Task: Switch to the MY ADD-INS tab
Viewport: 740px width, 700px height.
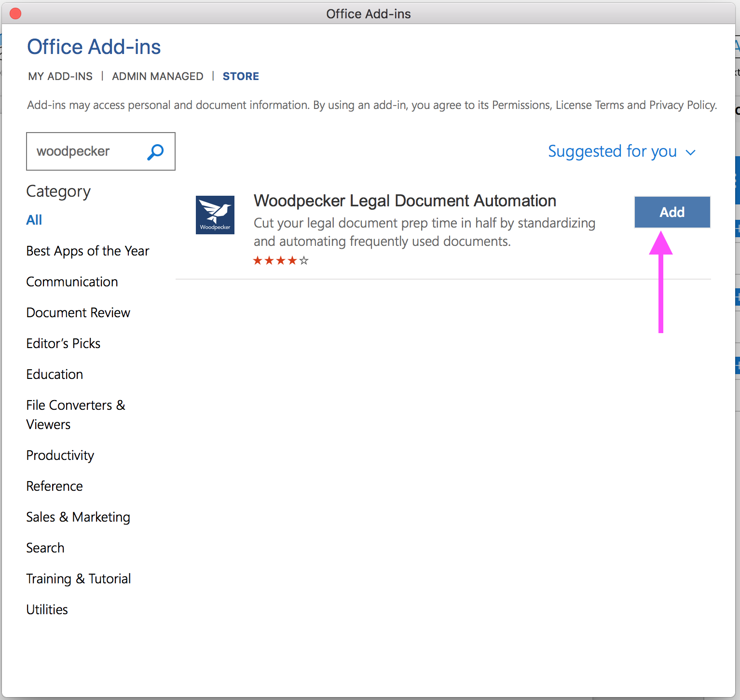Action: coord(60,76)
